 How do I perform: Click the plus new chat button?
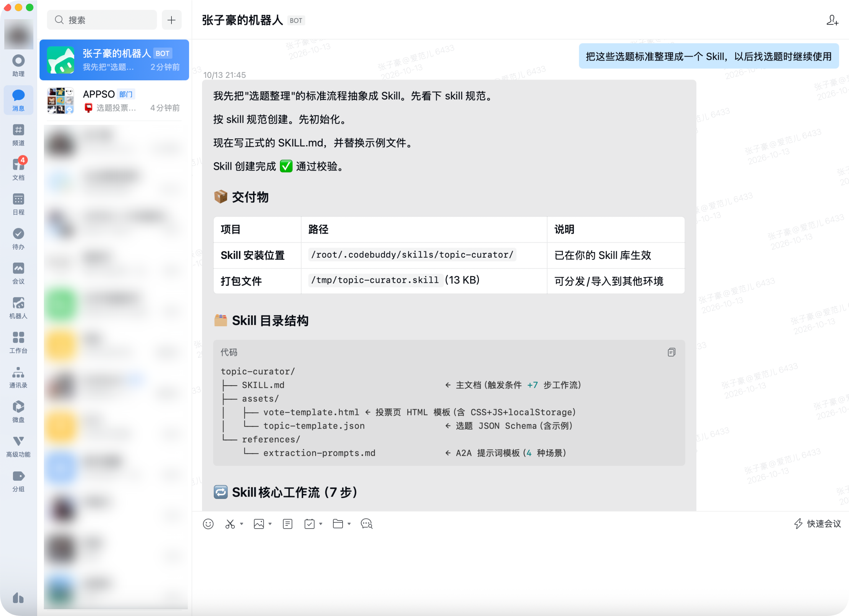click(171, 20)
